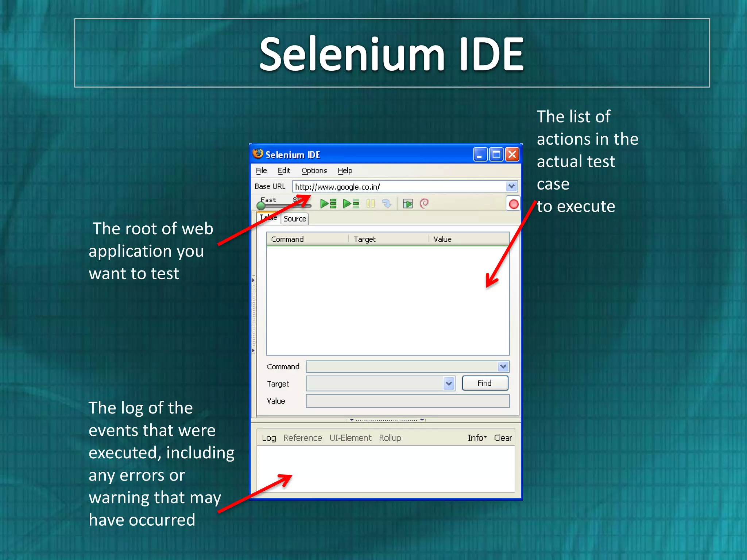Open the Command combo box dropdown
Image resolution: width=747 pixels, height=560 pixels.
[503, 366]
